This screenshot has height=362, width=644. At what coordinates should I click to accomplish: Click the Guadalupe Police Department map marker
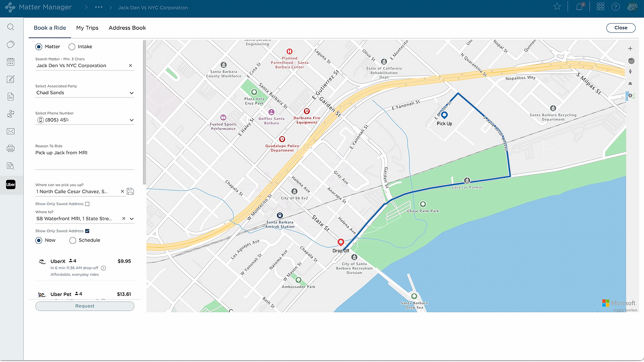point(282,139)
